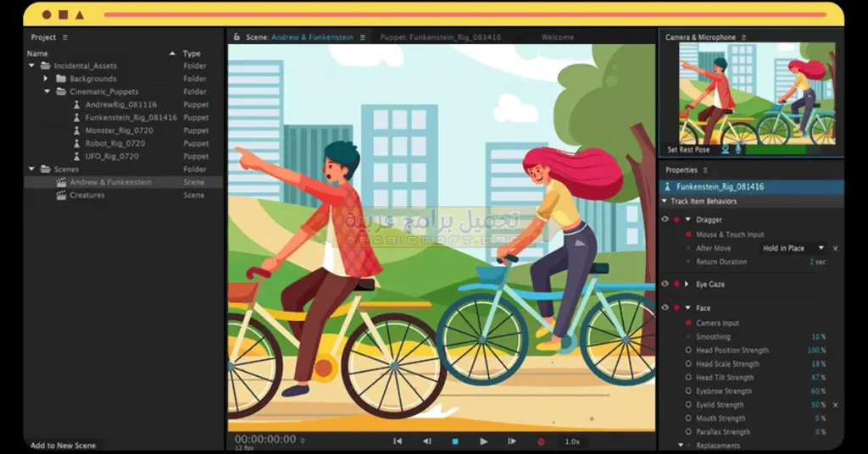Click the Cinematic_Puppets folder icon
This screenshot has height=454, width=868.
click(61, 91)
